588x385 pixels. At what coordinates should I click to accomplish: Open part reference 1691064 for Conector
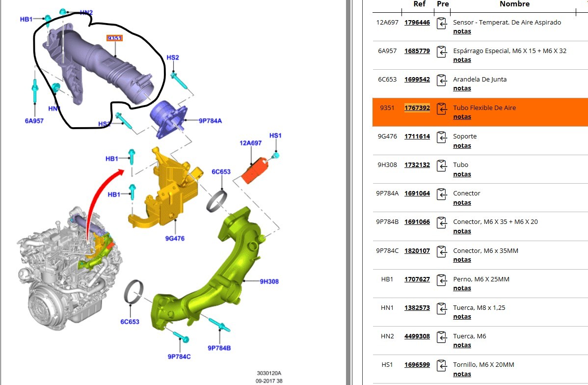pyautogui.click(x=417, y=193)
